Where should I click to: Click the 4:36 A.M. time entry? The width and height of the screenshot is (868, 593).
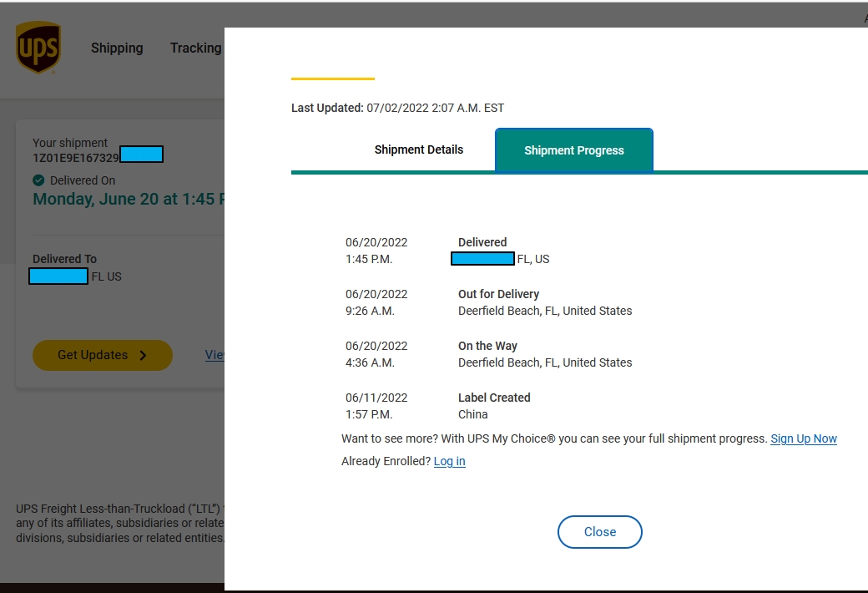[370, 362]
